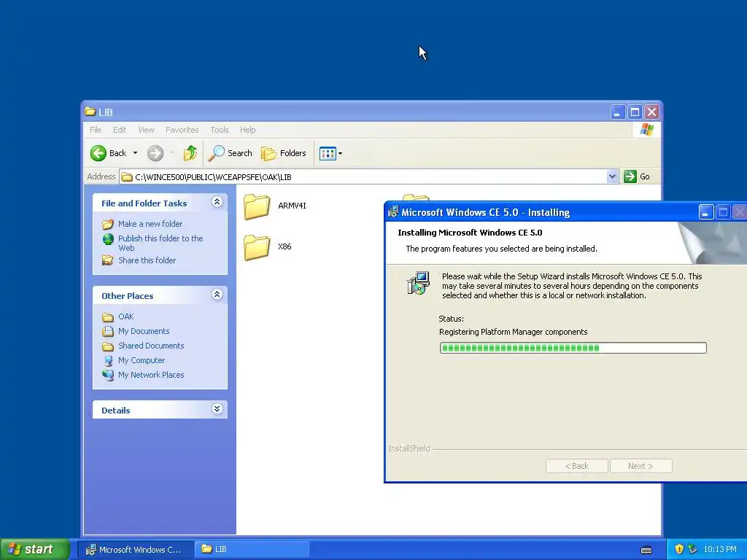This screenshot has height=560, width=747.
Task: Open Shared Documents from Other Places
Action: pos(151,346)
